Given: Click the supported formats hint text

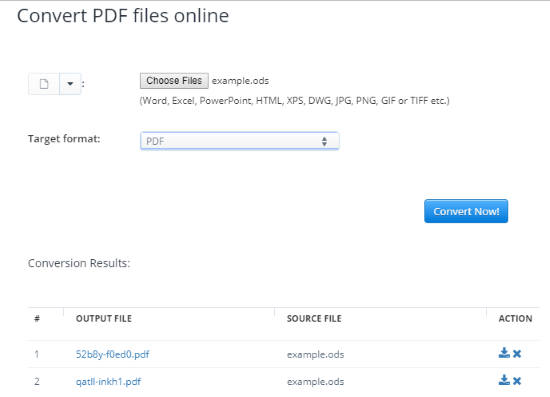Looking at the screenshot, I should pos(294,101).
